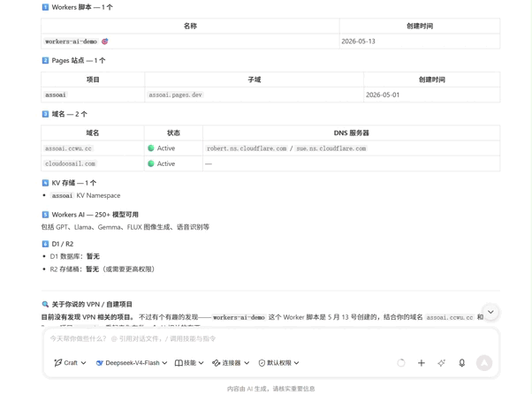
Task: Click the plug icon beside 连接器
Action: tap(217, 363)
